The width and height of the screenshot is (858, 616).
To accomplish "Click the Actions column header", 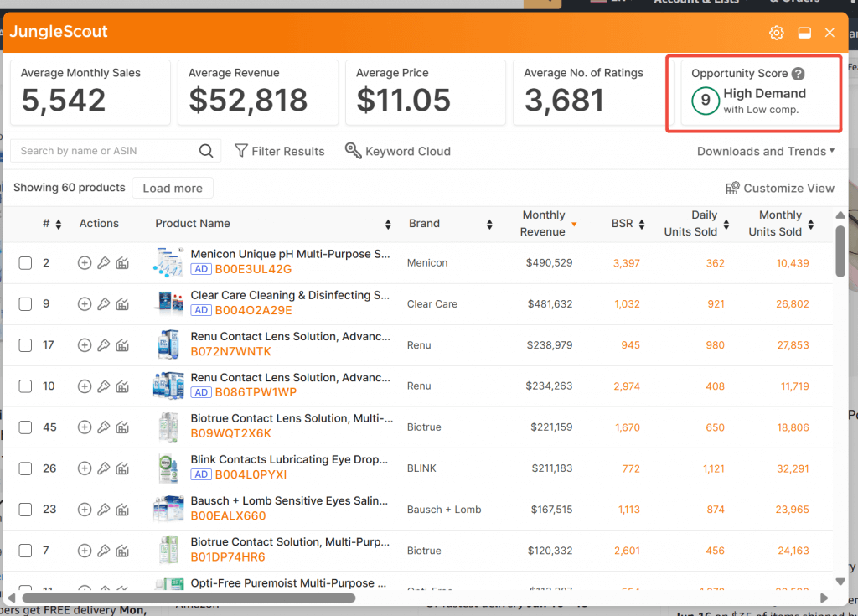I will pos(99,224).
